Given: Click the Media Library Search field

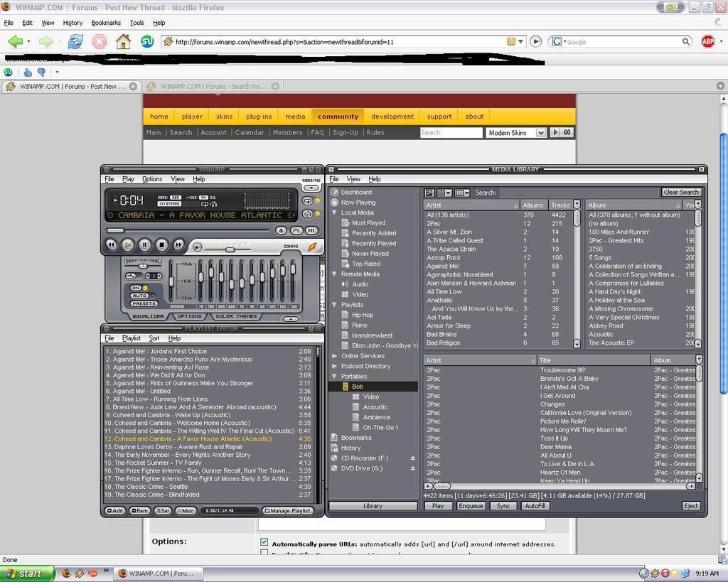Looking at the screenshot, I should point(579,192).
